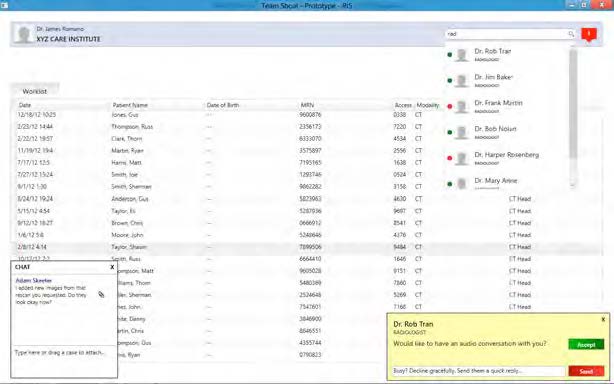Image resolution: width=614 pixels, height=384 pixels.
Task: Click MRN 2524648 in the worklist
Action: pyautogui.click(x=310, y=295)
